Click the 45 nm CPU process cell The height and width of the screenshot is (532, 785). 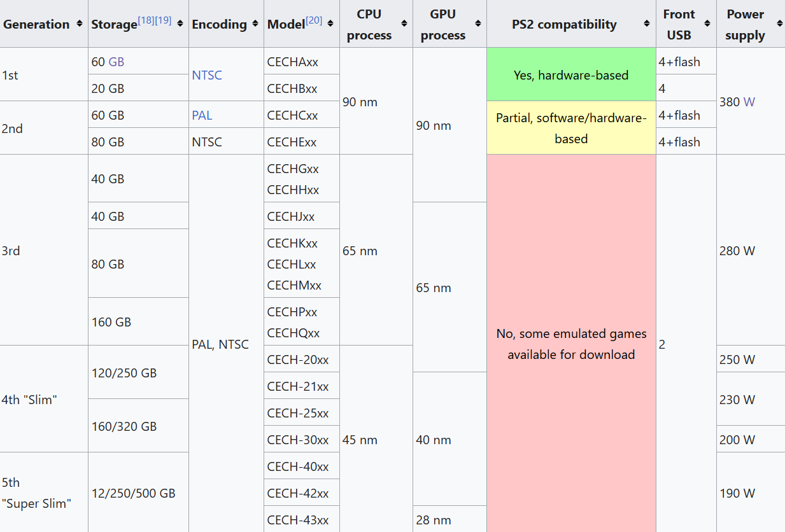point(376,439)
